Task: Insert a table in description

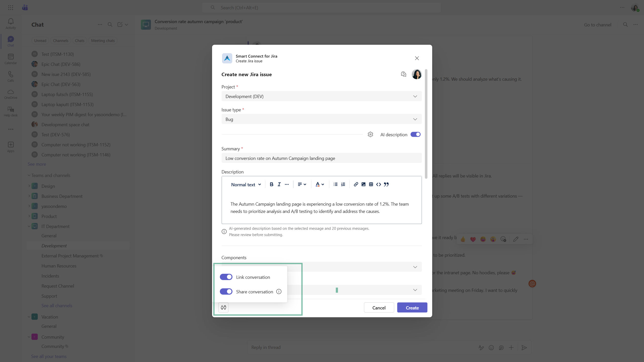Action: [371, 184]
